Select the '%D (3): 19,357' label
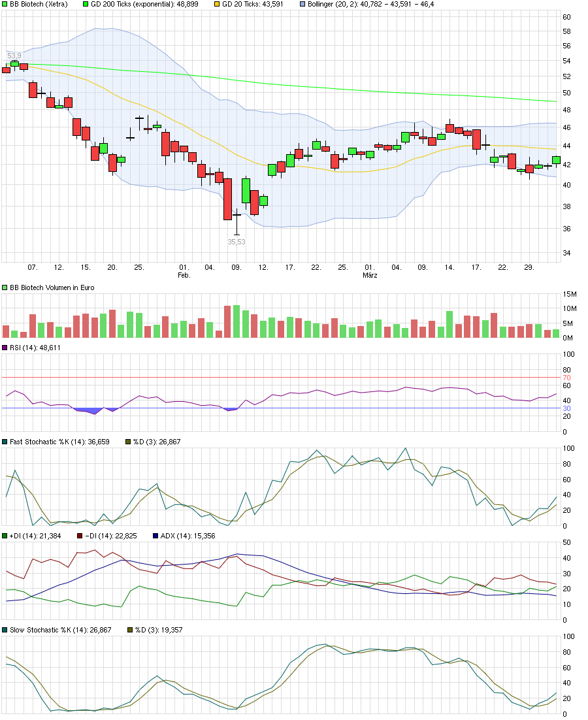 pyautogui.click(x=159, y=630)
